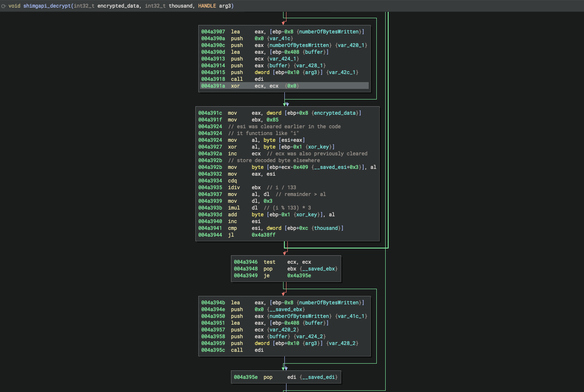Select var_41c_1 annotation at 004a3950
Viewport: 584px width, 392px height.
point(351,316)
